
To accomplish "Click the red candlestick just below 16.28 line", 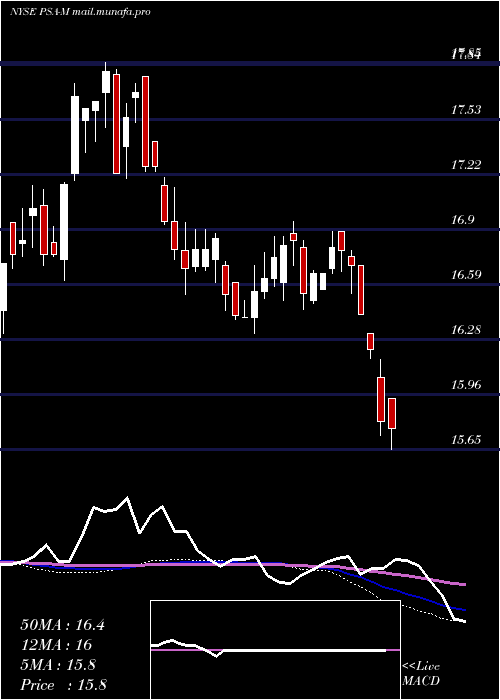I will click(370, 342).
